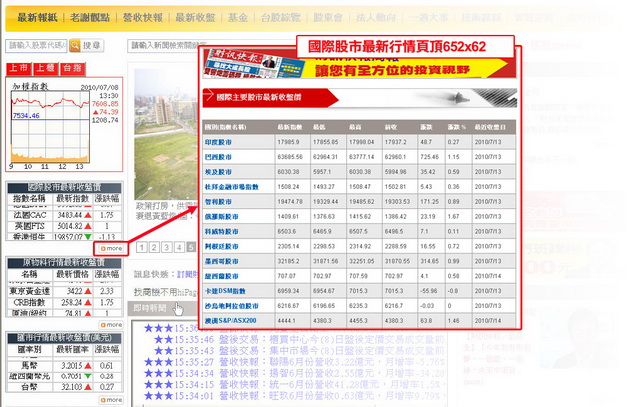The image size is (630, 407).
Task: Click the 7534.46 reference value on chart
Action: coord(26,116)
